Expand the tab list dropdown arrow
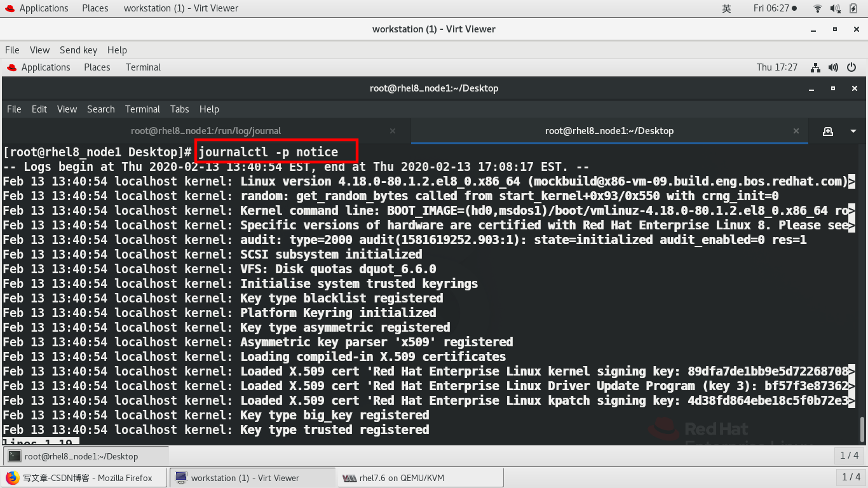This screenshot has width=868, height=488. [853, 131]
